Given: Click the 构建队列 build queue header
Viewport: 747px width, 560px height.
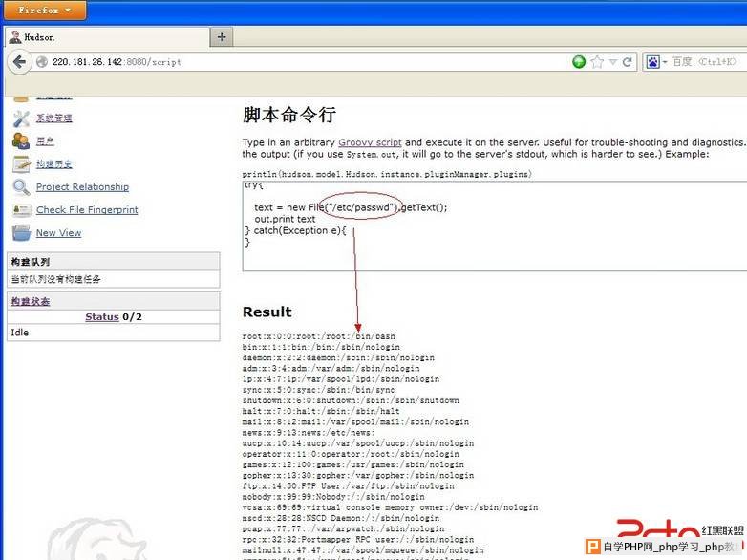Looking at the screenshot, I should click(x=114, y=262).
